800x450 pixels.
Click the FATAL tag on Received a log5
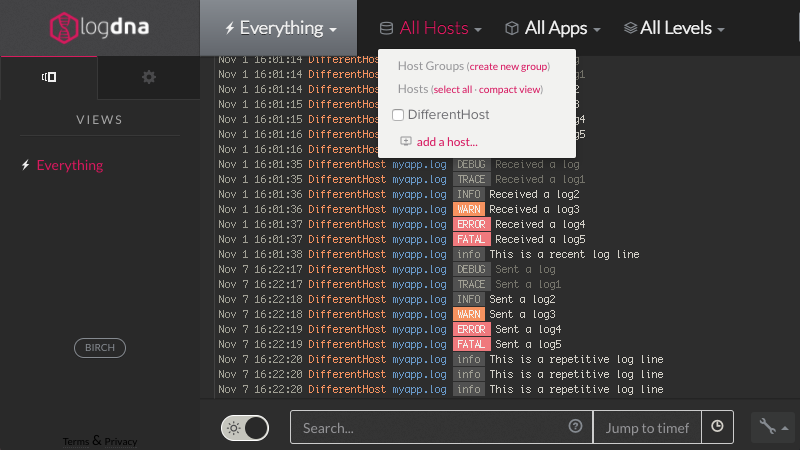(x=471, y=239)
